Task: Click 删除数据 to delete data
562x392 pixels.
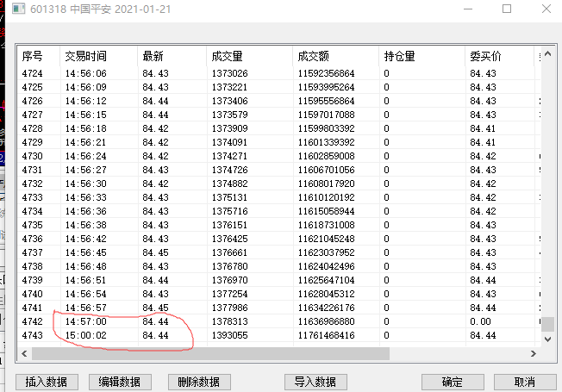Action: coord(199,382)
